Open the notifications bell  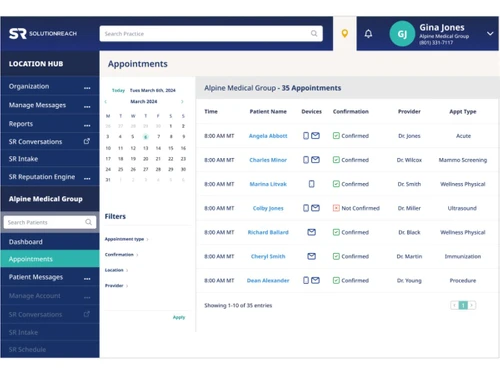(368, 34)
